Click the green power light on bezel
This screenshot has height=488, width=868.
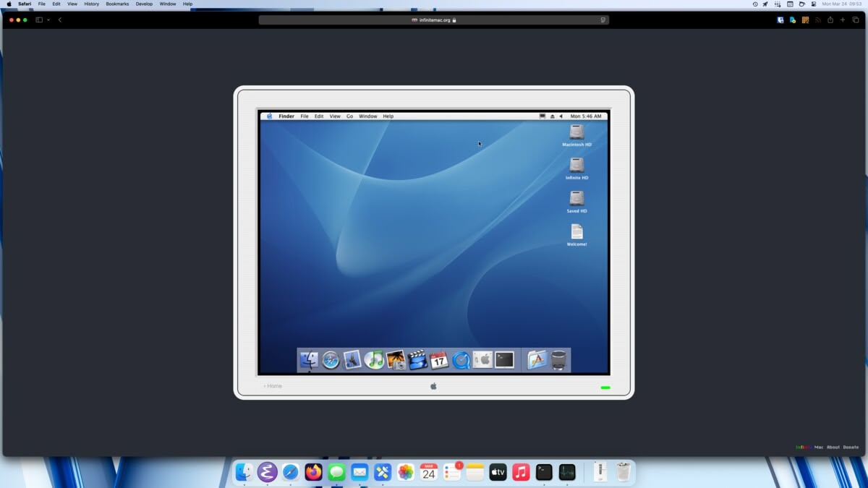pos(605,388)
